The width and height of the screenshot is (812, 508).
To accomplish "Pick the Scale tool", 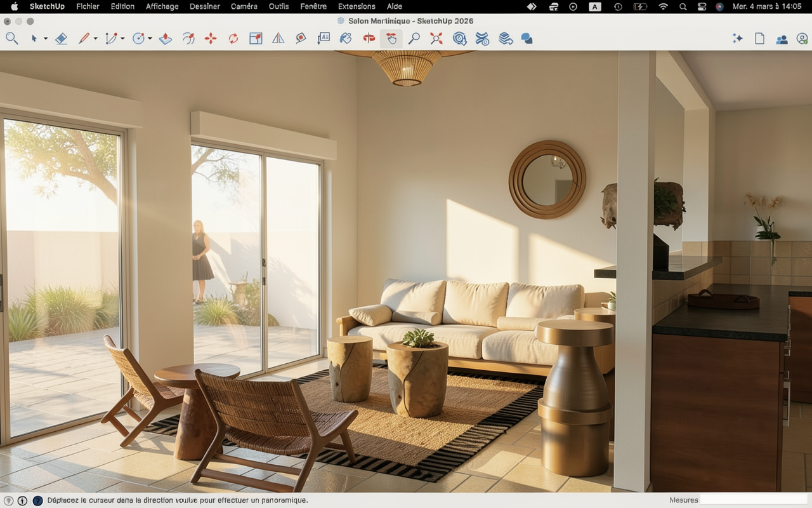I will pyautogui.click(x=256, y=39).
